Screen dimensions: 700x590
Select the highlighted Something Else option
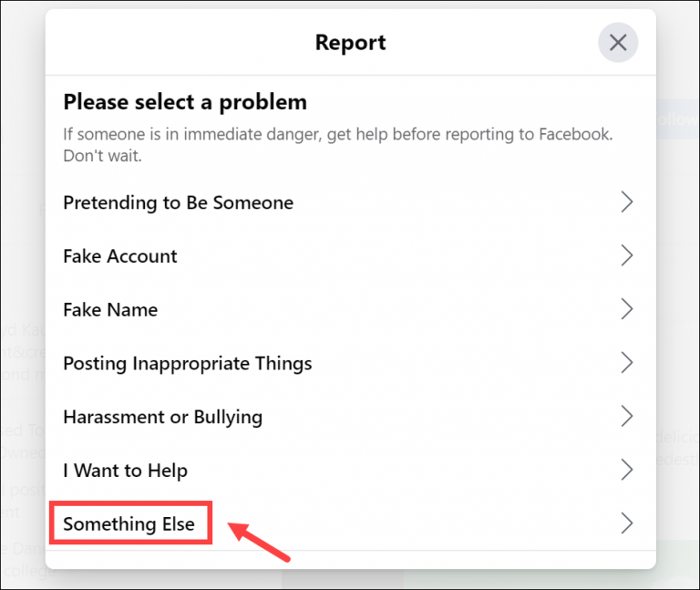[x=129, y=524]
